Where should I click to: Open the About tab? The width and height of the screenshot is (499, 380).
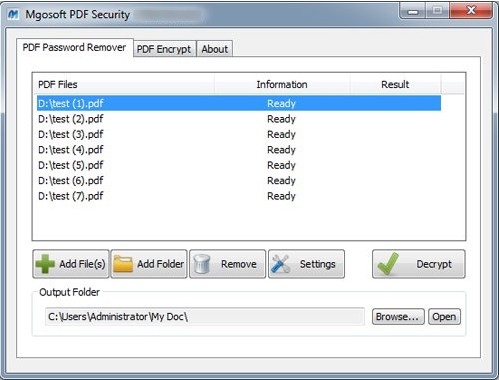click(x=215, y=49)
